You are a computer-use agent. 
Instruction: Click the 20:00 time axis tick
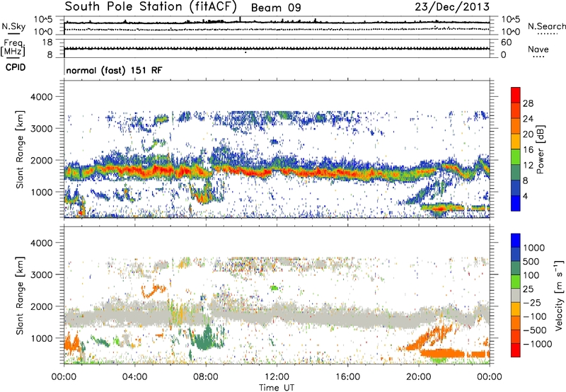pos(418,377)
